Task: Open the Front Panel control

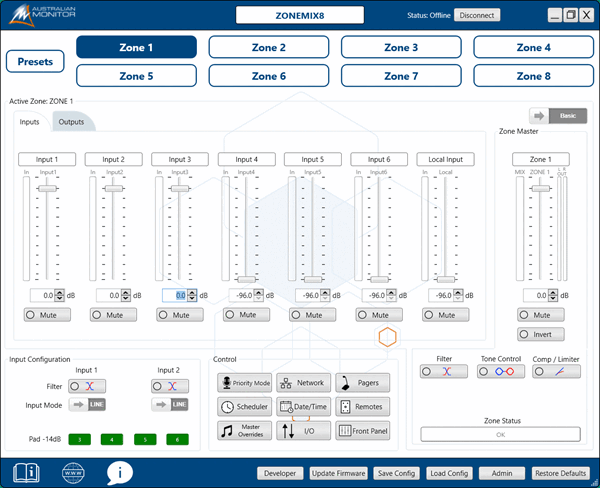Action: 363,431
